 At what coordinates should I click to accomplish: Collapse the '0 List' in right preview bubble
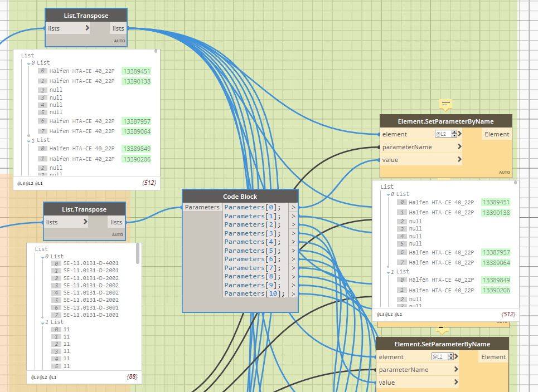388,194
